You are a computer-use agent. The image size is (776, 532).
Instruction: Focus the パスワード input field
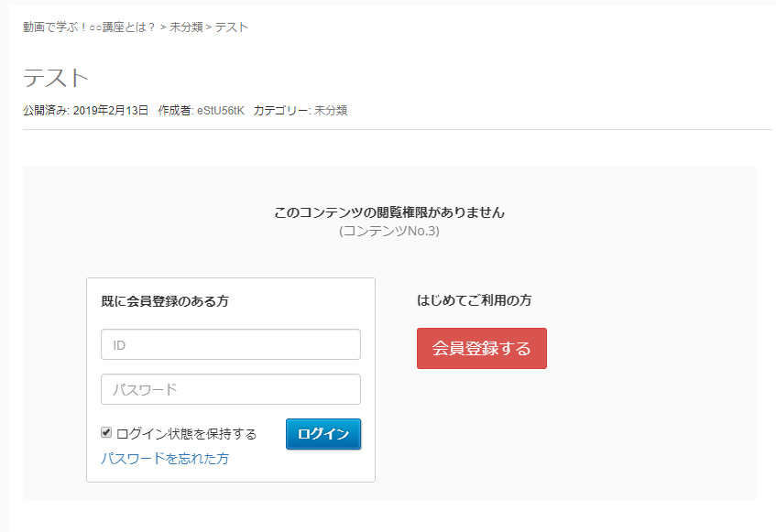click(230, 389)
